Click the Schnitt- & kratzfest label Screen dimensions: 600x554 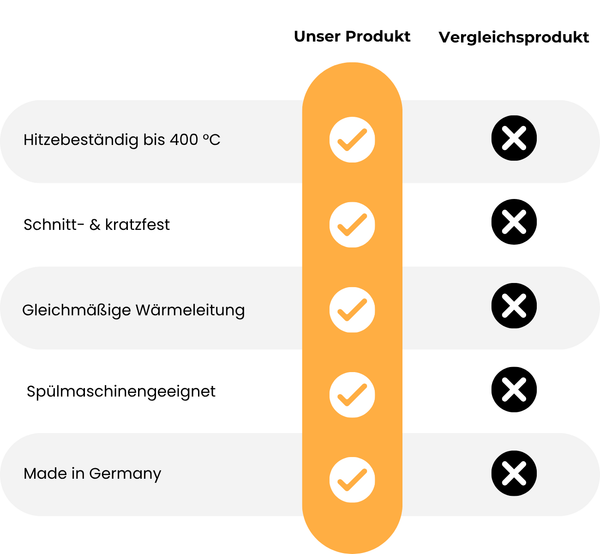tap(96, 224)
